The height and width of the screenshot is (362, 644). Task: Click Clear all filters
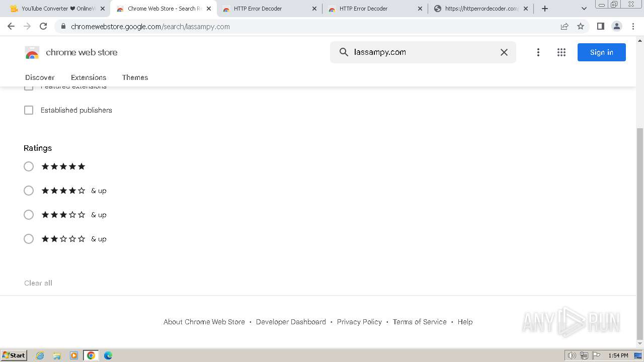[x=38, y=283]
